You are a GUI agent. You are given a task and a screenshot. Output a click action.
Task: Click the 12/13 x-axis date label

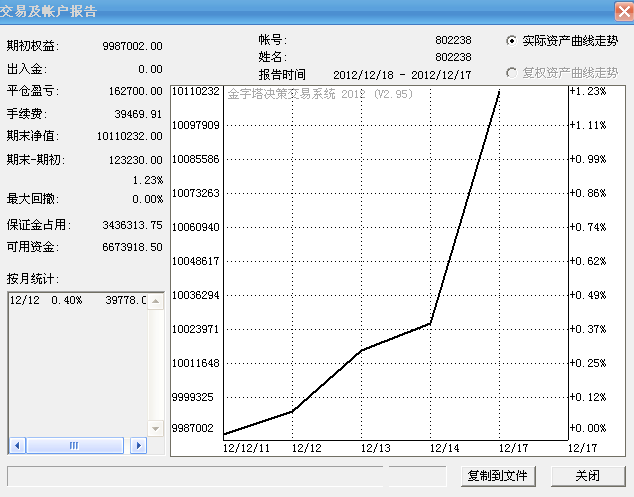coord(376,448)
